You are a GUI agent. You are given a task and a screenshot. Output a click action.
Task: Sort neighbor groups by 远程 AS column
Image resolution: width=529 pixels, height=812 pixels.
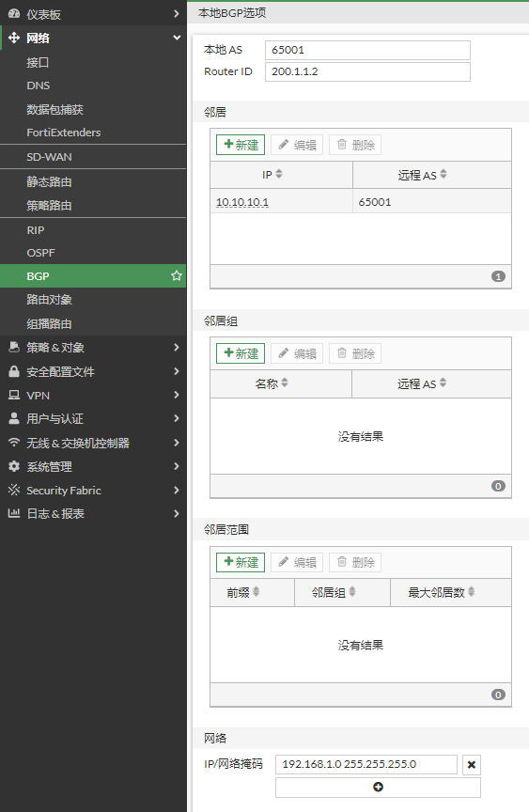[x=443, y=383]
